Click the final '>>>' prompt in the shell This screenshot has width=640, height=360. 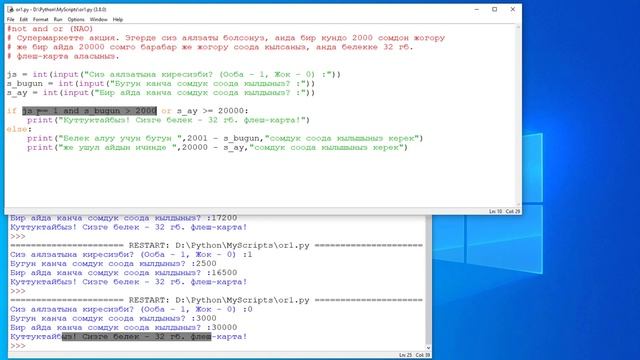[x=18, y=346]
